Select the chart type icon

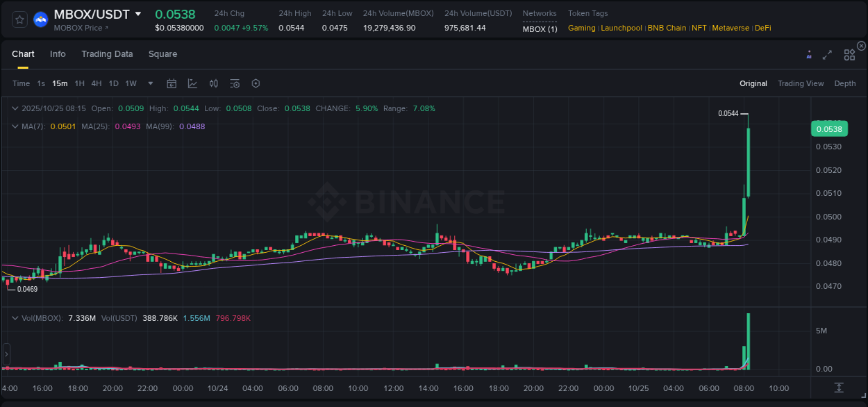pos(192,83)
